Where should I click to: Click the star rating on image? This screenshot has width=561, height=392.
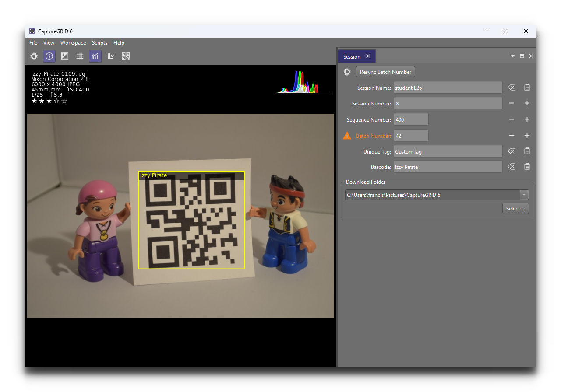click(x=49, y=101)
